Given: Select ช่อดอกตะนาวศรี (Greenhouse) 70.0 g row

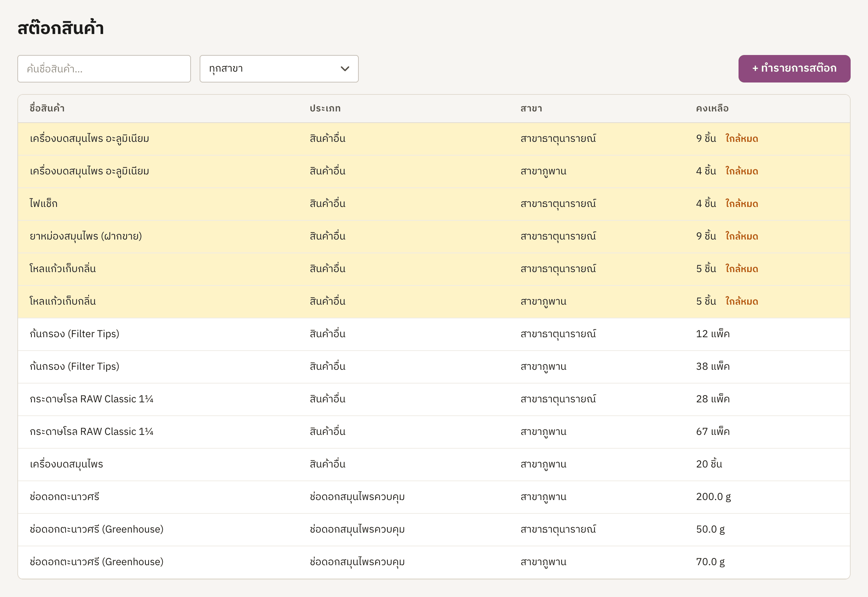Looking at the screenshot, I should pos(434,562).
